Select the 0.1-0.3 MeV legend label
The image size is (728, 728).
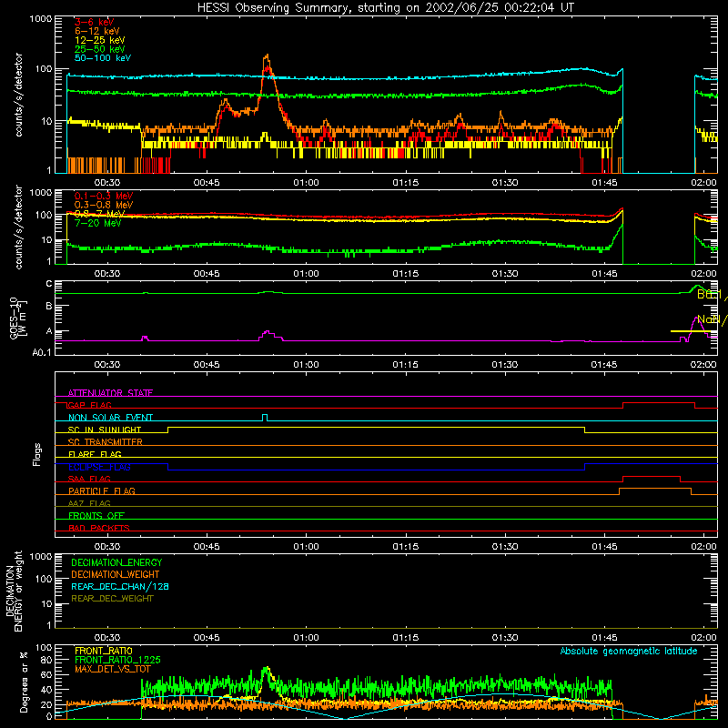pyautogui.click(x=104, y=196)
